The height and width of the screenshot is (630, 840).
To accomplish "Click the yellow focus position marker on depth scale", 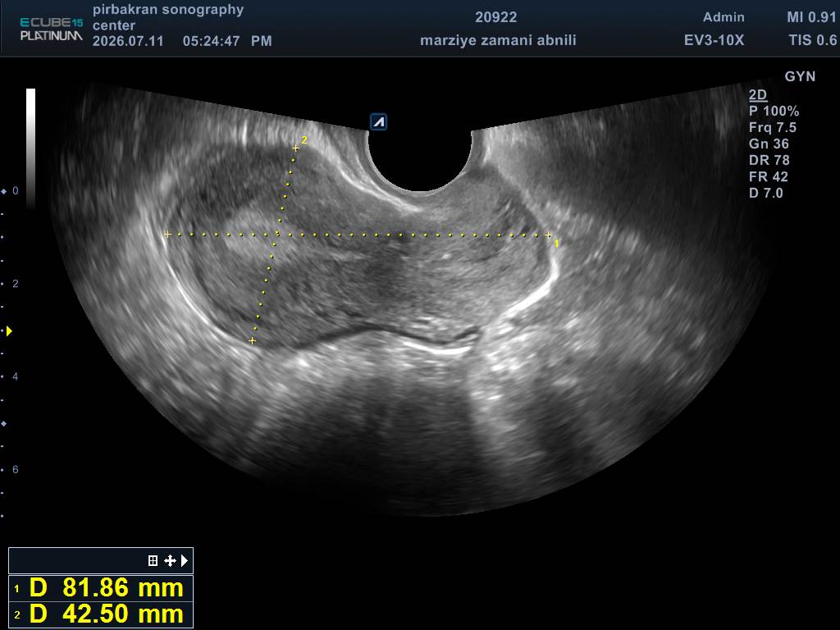I will point(9,331).
